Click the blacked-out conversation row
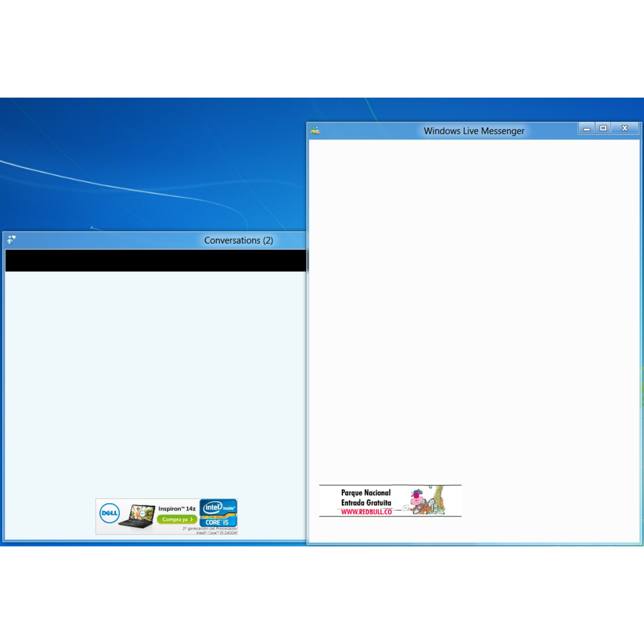The image size is (644, 644). tap(155, 261)
